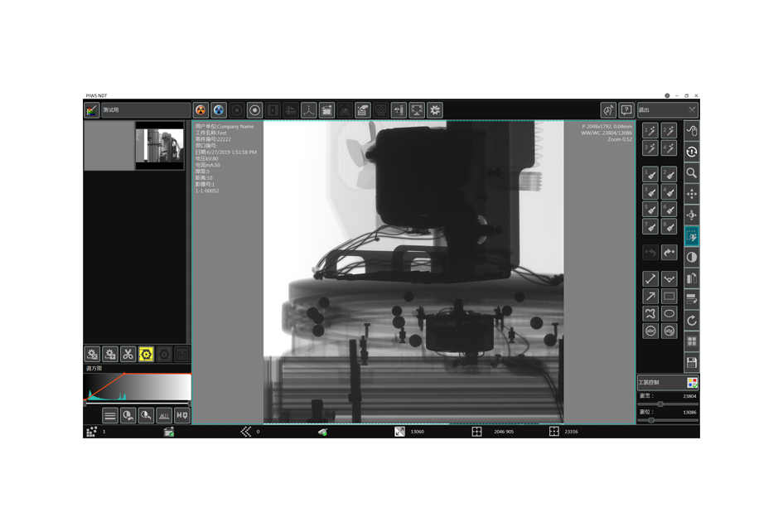Select the rectangle drawing tool
The image size is (783, 532).
click(x=669, y=297)
